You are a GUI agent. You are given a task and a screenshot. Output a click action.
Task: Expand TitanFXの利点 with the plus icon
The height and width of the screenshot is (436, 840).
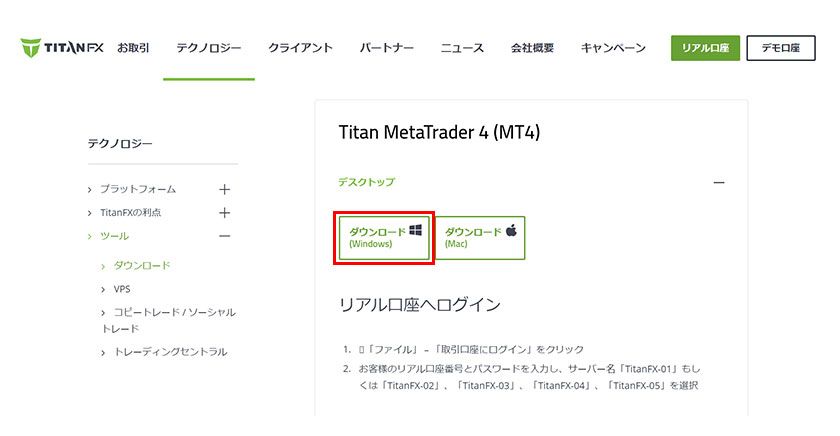pos(225,213)
